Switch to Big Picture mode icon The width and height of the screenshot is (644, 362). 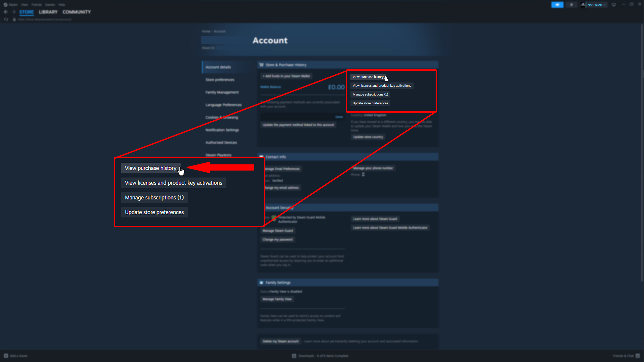pyautogui.click(x=614, y=5)
